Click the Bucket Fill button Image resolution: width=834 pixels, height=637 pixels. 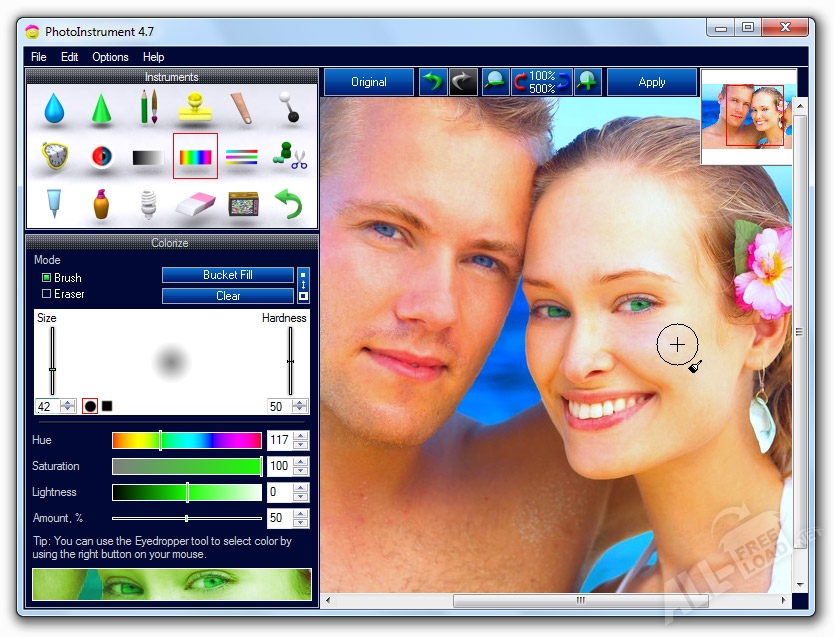click(227, 275)
